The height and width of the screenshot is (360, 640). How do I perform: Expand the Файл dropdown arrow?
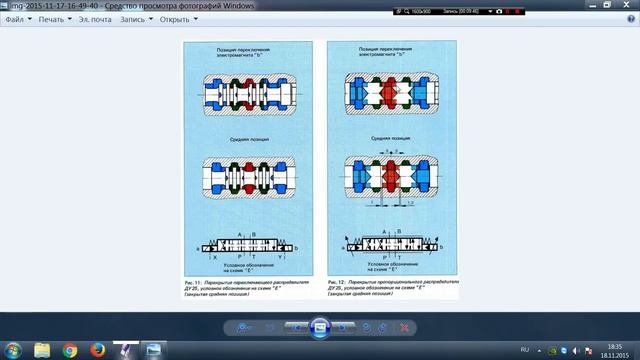[29, 19]
